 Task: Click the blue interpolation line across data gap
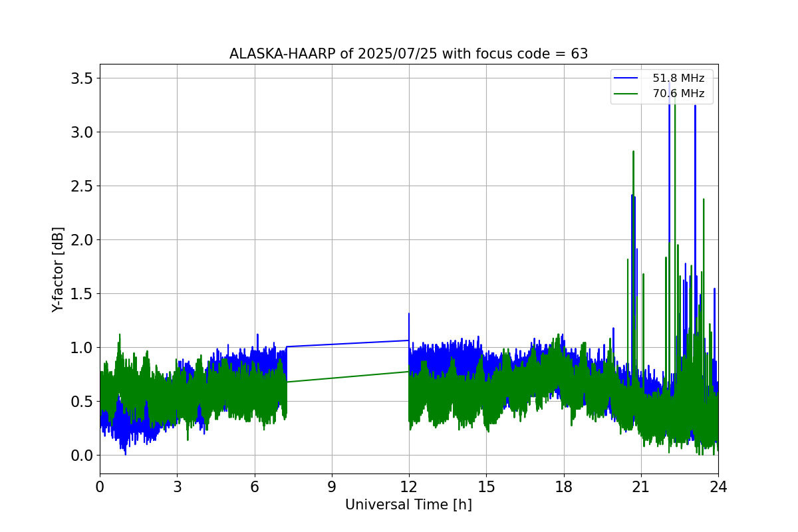pyautogui.click(x=348, y=343)
